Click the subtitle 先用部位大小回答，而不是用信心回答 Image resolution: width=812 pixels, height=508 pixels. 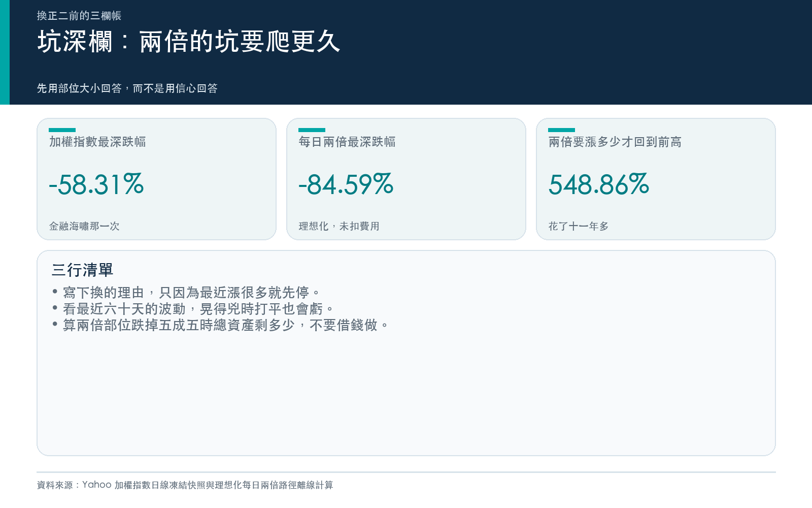[127, 88]
